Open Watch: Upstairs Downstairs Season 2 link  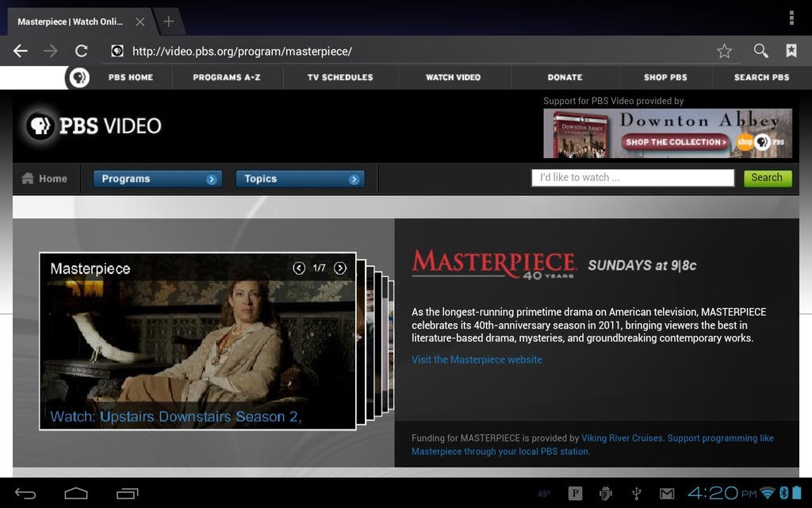point(176,417)
